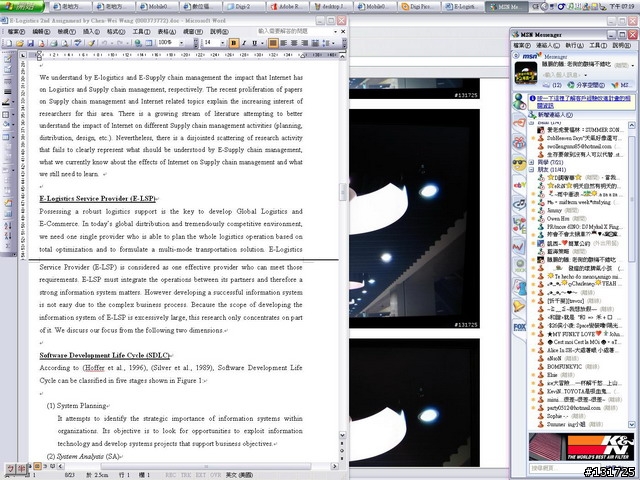The image size is (640, 480).
Task: Click MSN contact list scroll down arrow
Action: (631, 424)
